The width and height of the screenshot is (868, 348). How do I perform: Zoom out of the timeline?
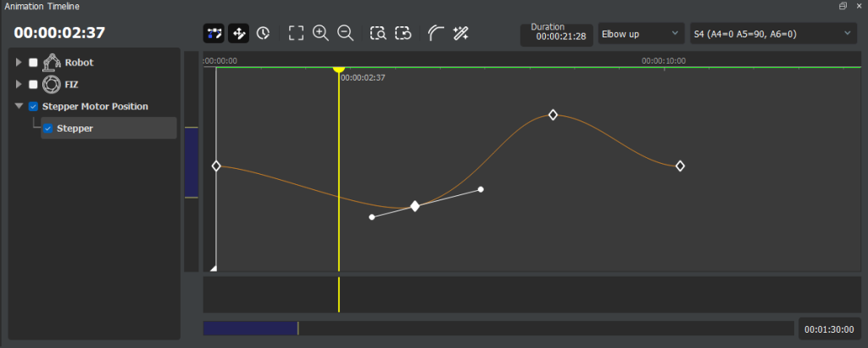[345, 33]
